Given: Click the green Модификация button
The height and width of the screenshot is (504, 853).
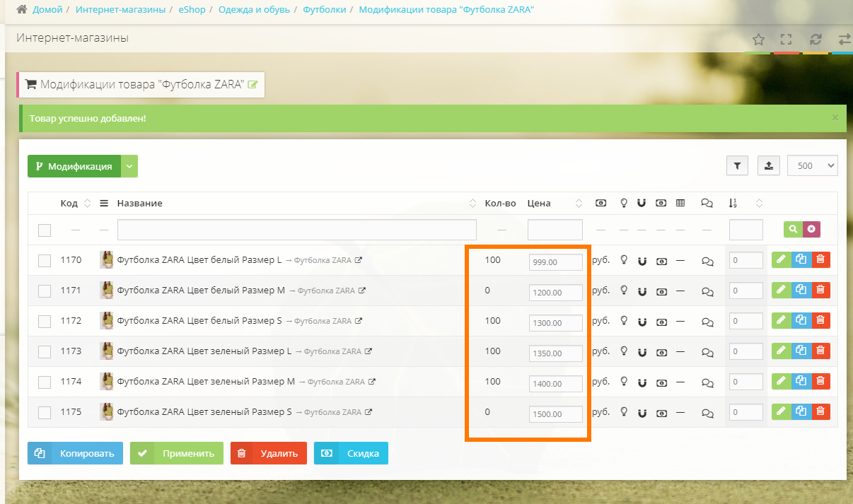Looking at the screenshot, I should coord(74,166).
